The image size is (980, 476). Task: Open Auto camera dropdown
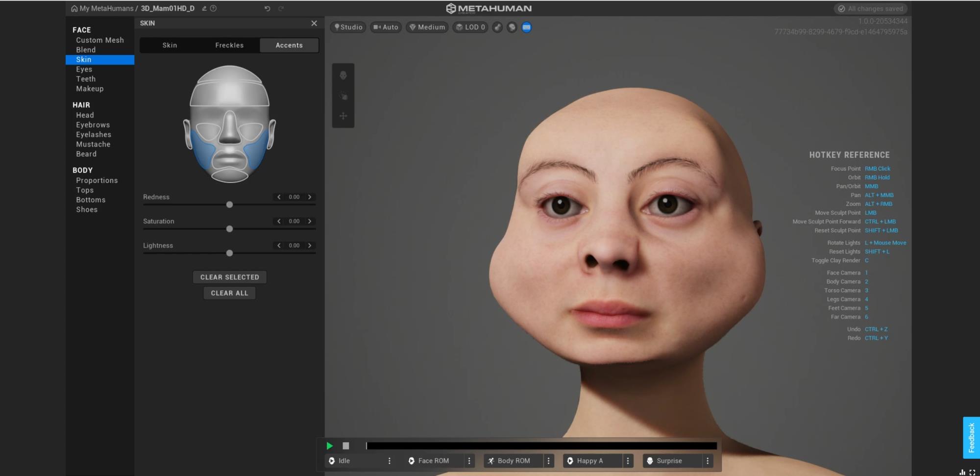(x=386, y=27)
